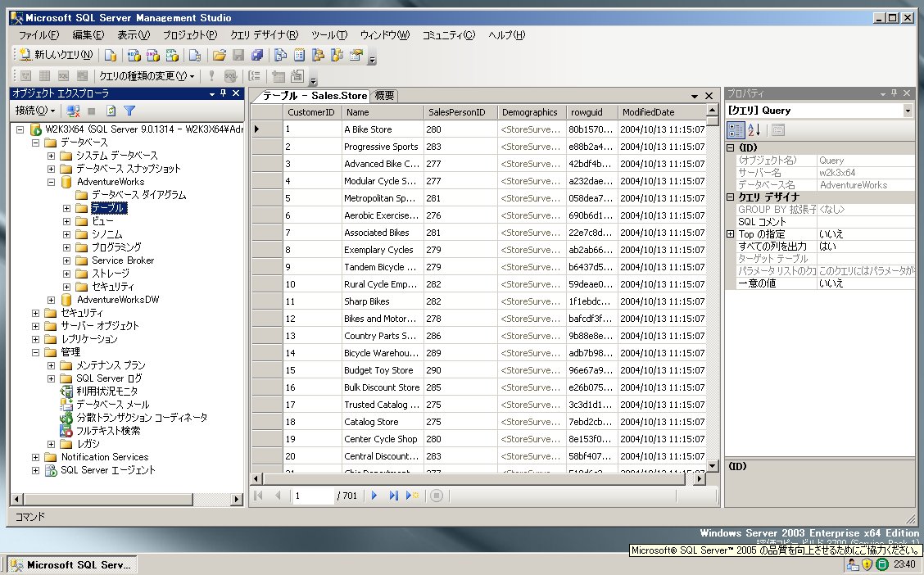Click the CustomerID column header
The image size is (924, 575).
312,112
